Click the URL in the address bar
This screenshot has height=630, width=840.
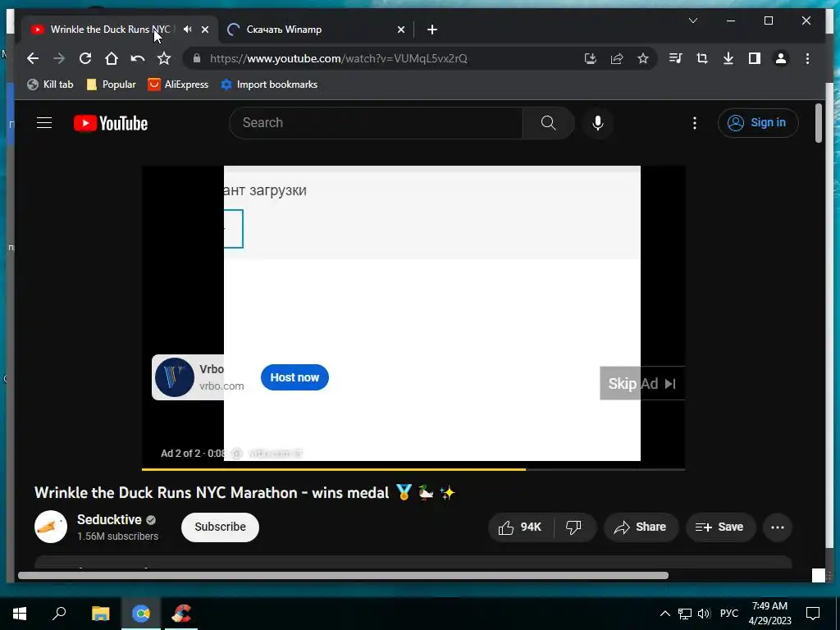[339, 58]
